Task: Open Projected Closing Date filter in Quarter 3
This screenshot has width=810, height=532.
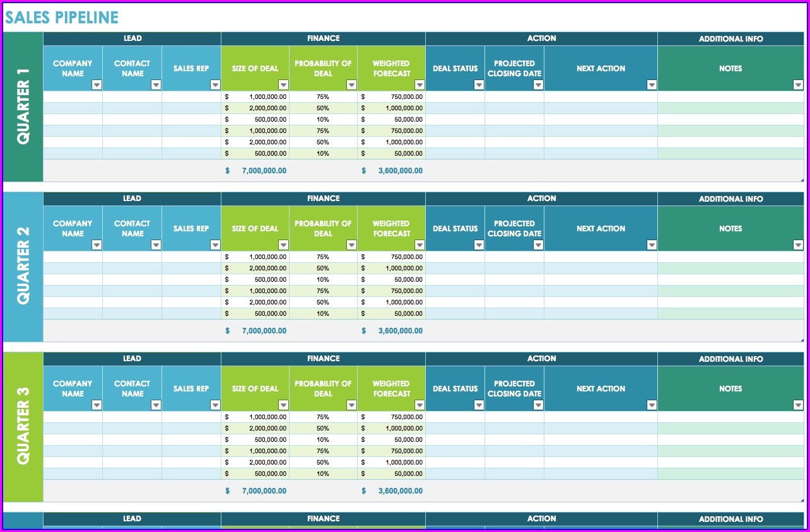Action: [x=538, y=405]
